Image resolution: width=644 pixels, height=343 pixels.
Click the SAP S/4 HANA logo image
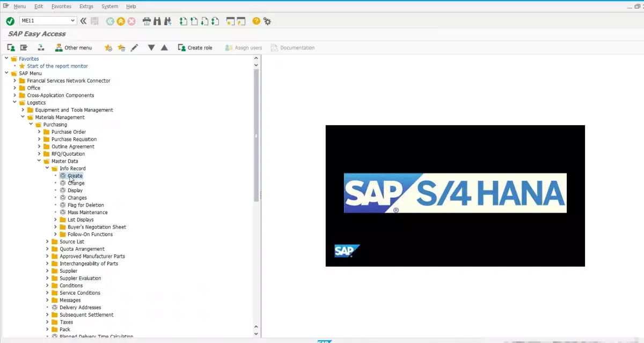click(x=455, y=193)
